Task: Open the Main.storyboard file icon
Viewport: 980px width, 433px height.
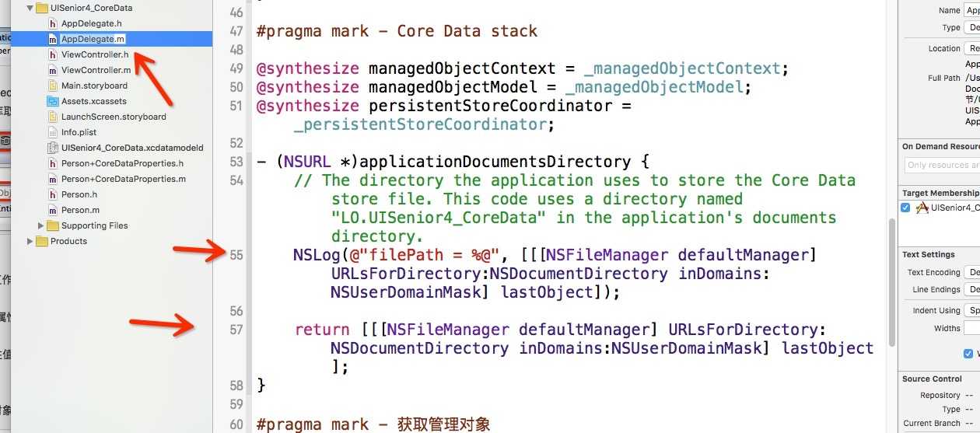Action: tap(53, 86)
